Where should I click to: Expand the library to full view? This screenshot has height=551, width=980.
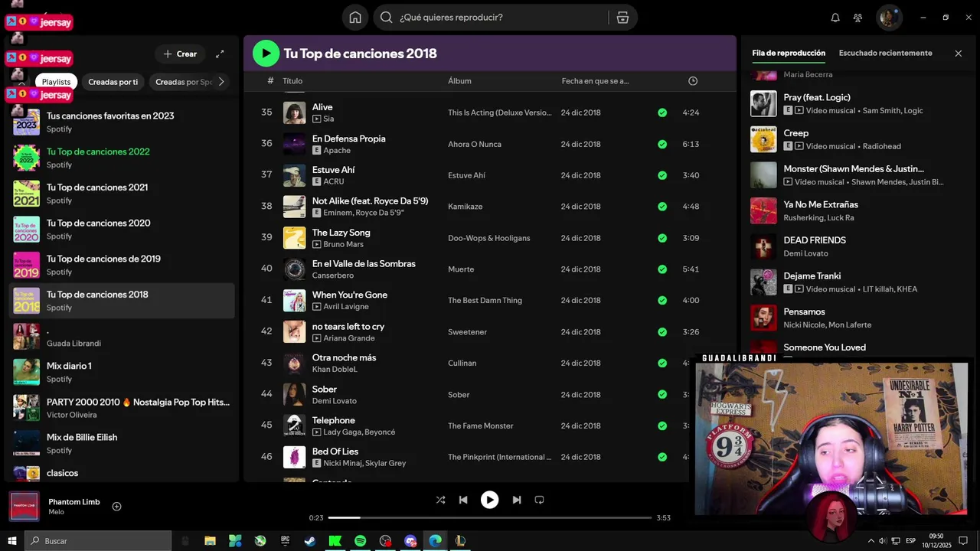220,54
